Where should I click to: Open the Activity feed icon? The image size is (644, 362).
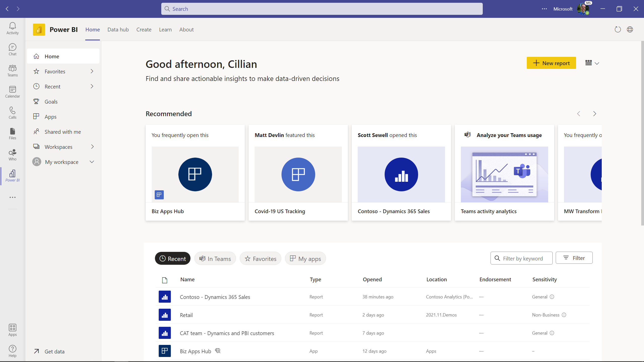coord(12,28)
